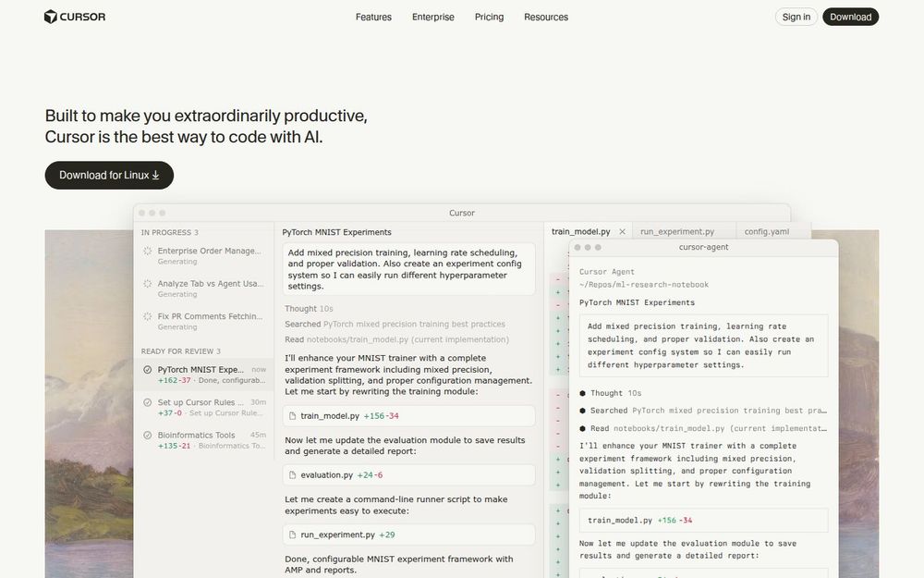The height and width of the screenshot is (578, 924).
Task: Open the Bioinformatics Tools review item
Action: click(x=204, y=440)
